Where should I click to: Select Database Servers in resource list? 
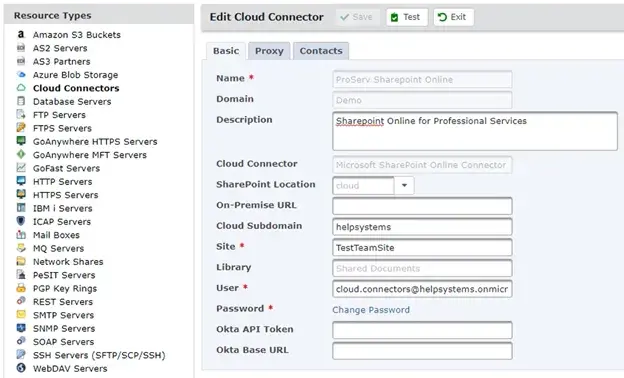(72, 101)
